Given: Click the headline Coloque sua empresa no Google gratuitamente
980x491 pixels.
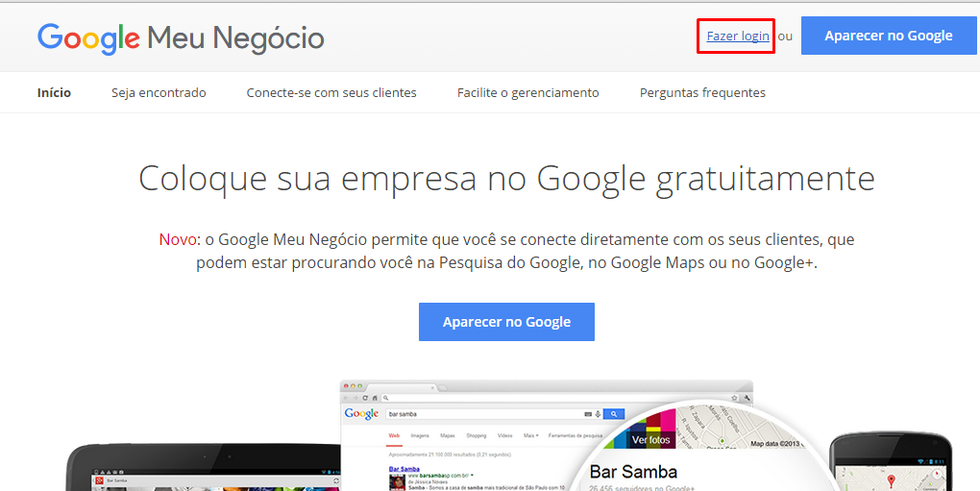Looking at the screenshot, I should click(506, 179).
